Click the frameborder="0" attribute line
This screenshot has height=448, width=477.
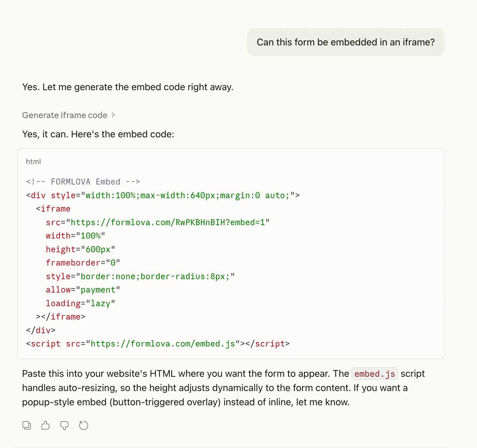[x=83, y=263]
